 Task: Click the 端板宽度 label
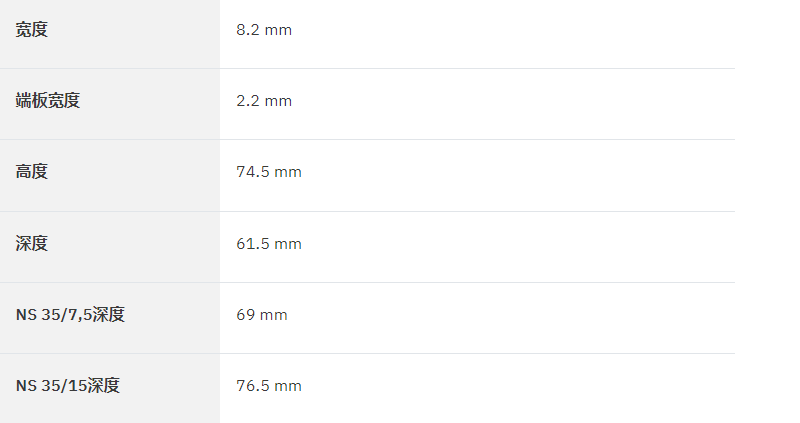pos(48,101)
